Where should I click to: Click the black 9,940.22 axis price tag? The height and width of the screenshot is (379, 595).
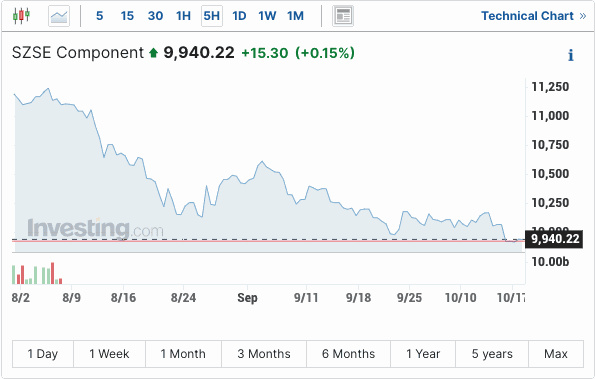click(x=554, y=239)
